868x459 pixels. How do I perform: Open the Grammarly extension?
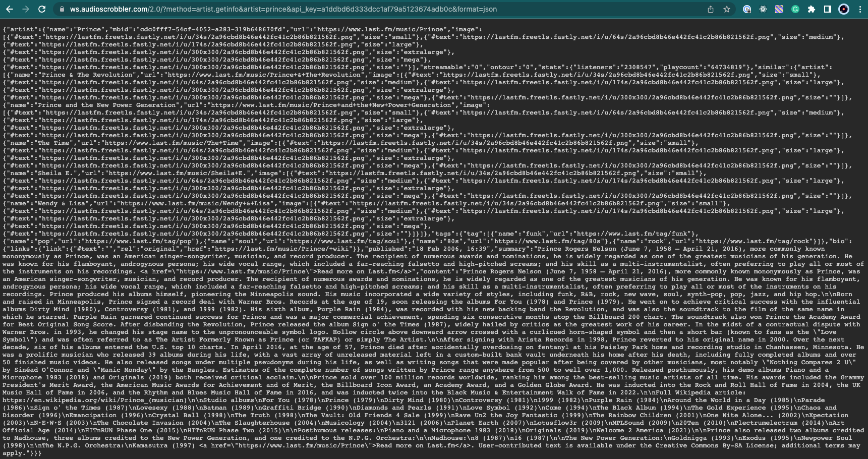click(795, 9)
